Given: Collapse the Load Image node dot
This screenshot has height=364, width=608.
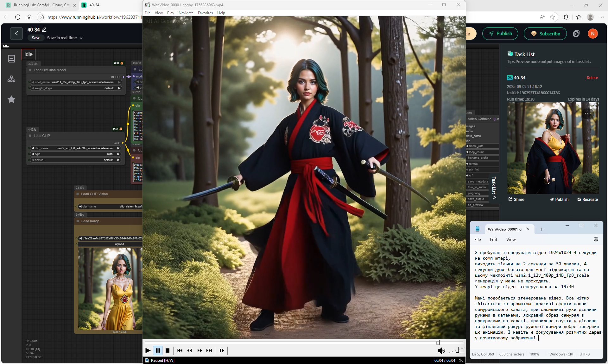Looking at the screenshot, I should pyautogui.click(x=78, y=221).
